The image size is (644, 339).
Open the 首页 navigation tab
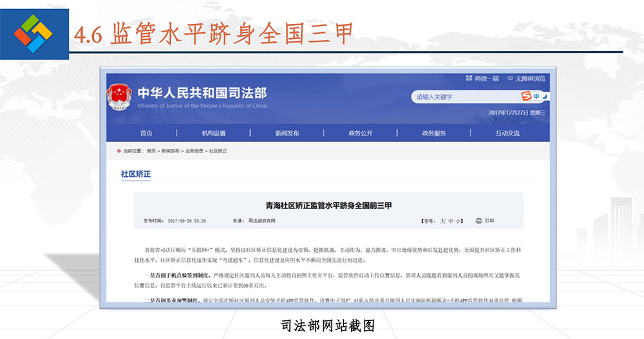[146, 133]
